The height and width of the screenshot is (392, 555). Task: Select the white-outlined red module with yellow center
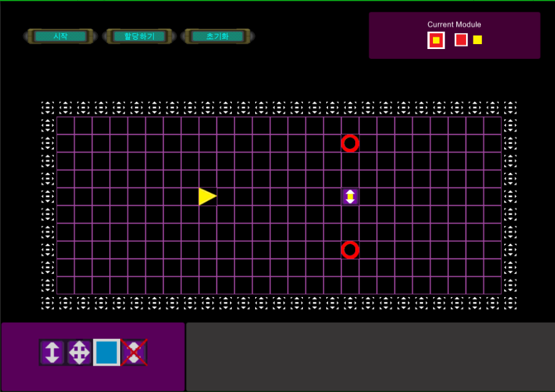(436, 40)
